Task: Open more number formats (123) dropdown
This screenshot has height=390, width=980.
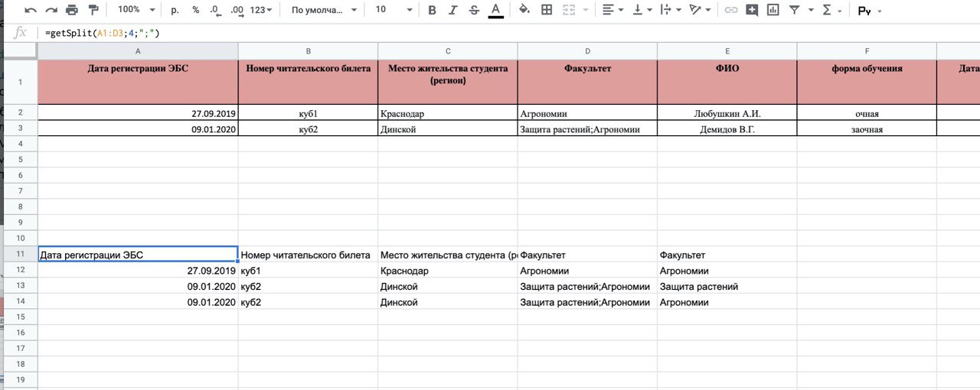Action: click(x=262, y=10)
